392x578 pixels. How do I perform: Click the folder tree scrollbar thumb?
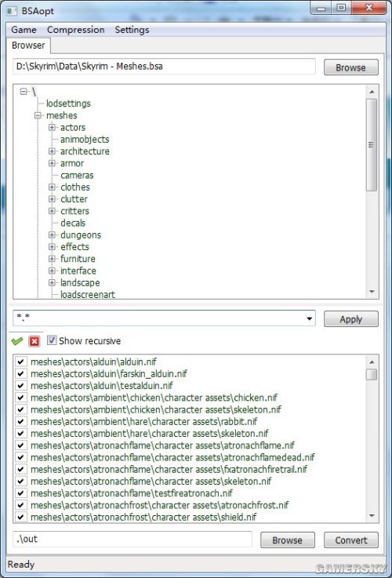(x=372, y=144)
